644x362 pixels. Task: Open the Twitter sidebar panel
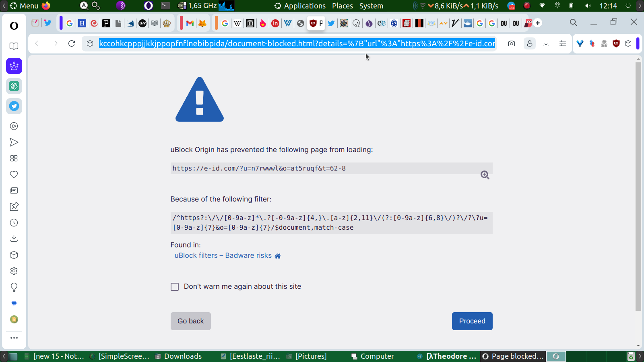14,106
